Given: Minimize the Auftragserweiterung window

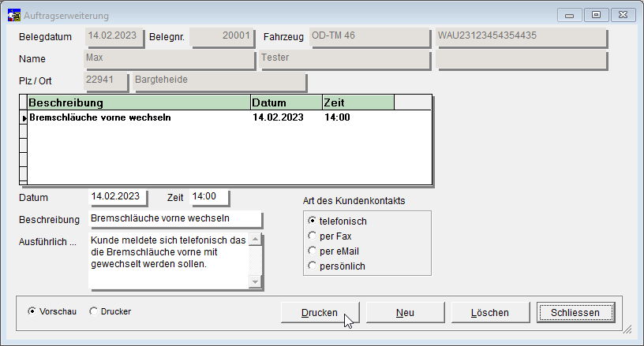Looking at the screenshot, I should tap(569, 15).
